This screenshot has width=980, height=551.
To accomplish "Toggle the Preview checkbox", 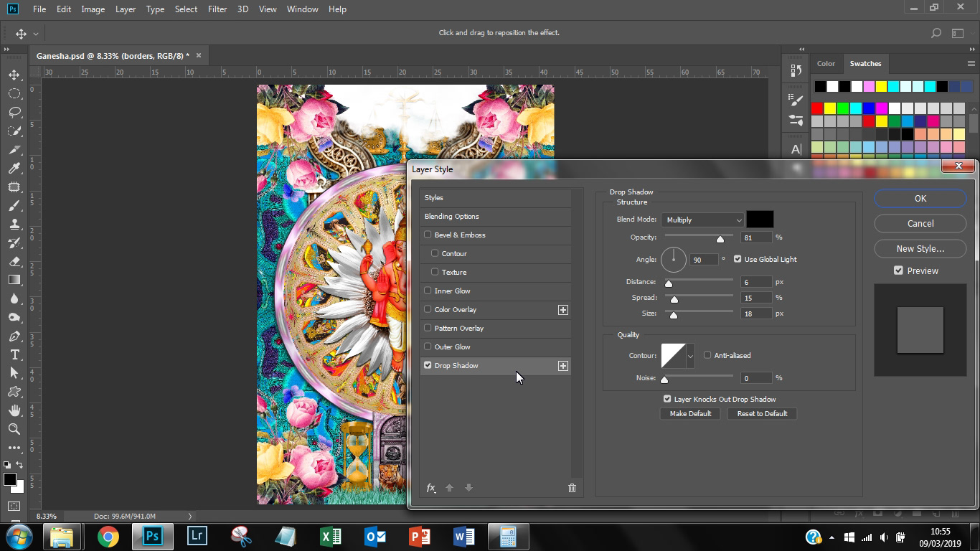I will (x=898, y=270).
